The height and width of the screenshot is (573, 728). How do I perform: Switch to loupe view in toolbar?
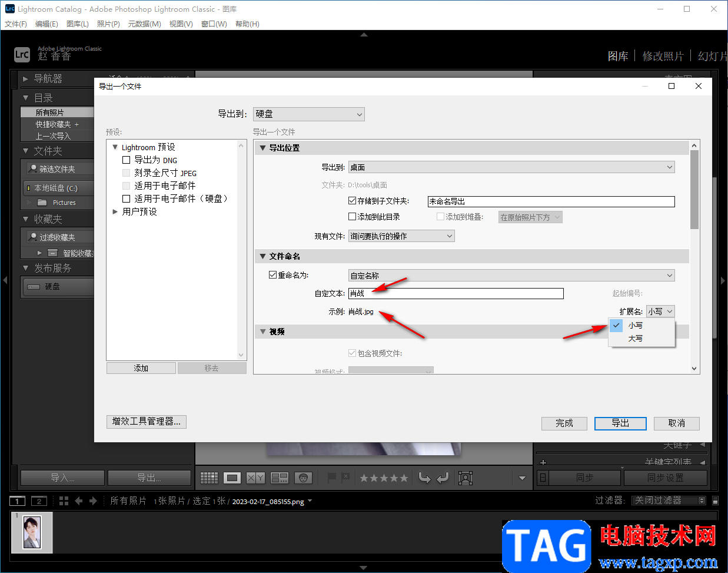pyautogui.click(x=232, y=478)
